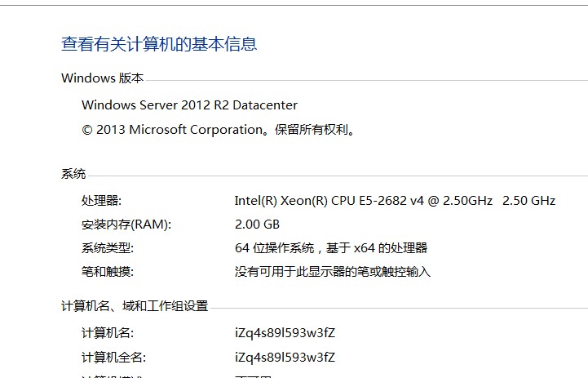
Task: Click the iZq4s89l593w3fZ value beside 计算机名
Action: (x=285, y=333)
